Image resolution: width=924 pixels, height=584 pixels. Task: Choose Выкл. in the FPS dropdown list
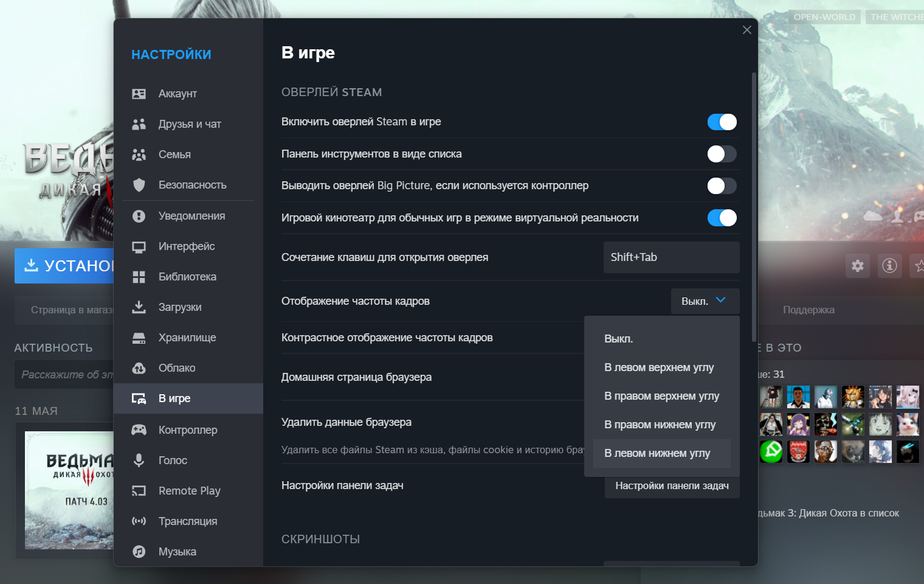(662, 339)
